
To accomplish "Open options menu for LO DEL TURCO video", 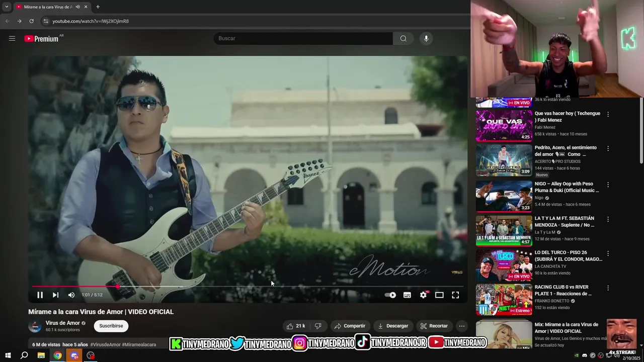I will click(608, 253).
